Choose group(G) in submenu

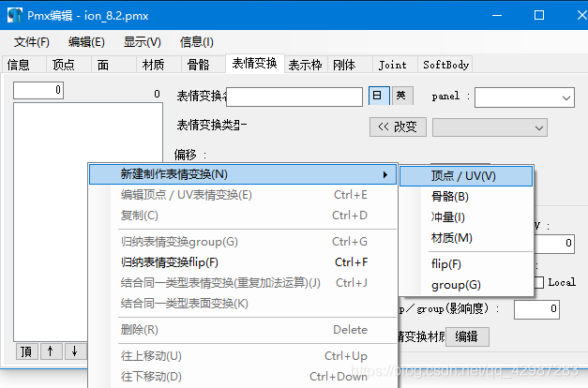(x=466, y=285)
